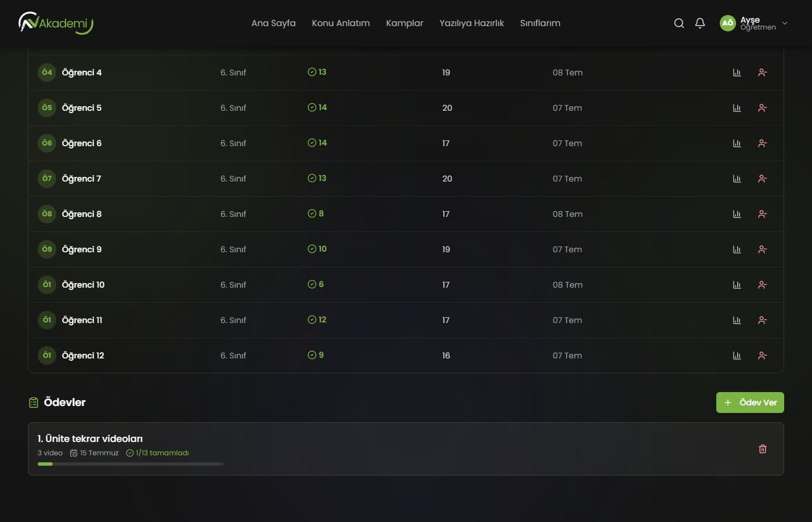Go to Sınıflarım page
This screenshot has height=522, width=812.
(540, 23)
